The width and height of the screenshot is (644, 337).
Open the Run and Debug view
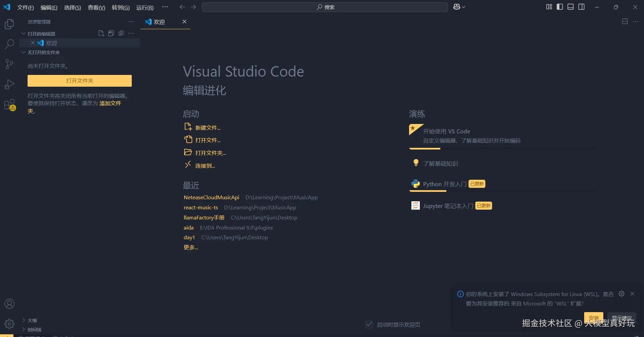tap(9, 84)
